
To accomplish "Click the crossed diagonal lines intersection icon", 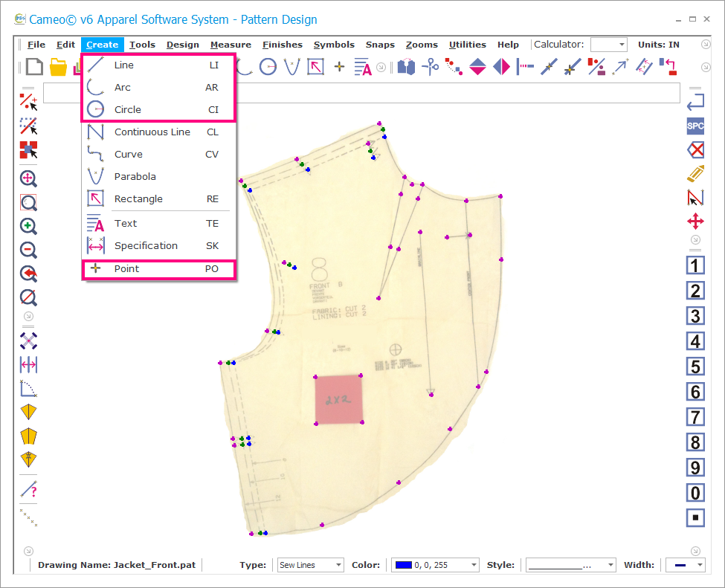I will click(x=29, y=341).
